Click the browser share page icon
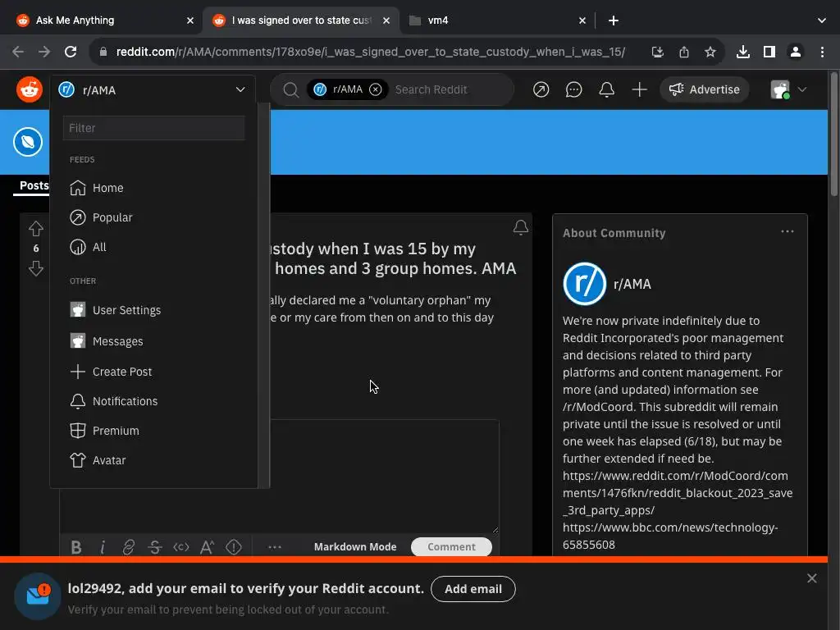Image resolution: width=840 pixels, height=630 pixels. click(684, 52)
